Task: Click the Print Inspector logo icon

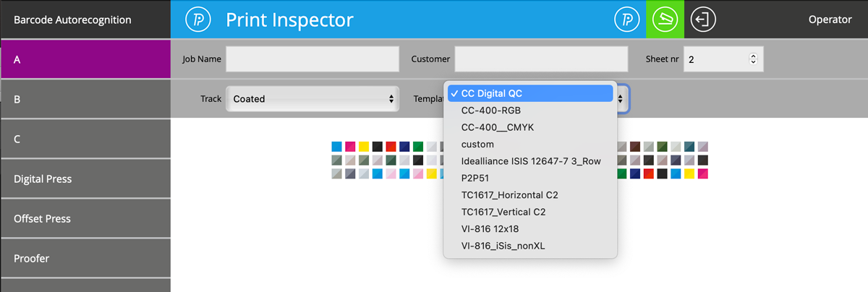Action: point(197,20)
